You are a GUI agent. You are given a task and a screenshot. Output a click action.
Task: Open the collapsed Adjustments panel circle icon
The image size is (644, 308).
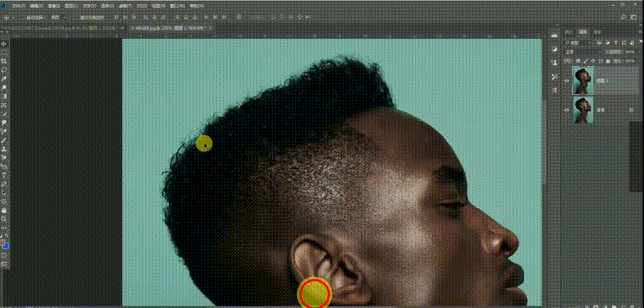(555, 49)
